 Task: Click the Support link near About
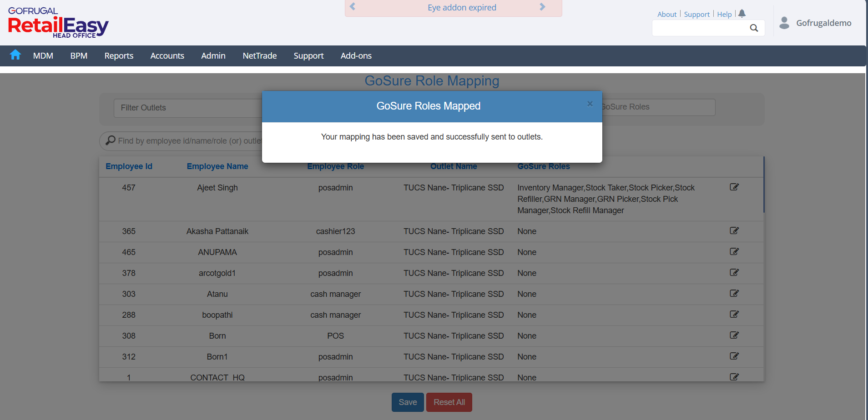point(697,14)
